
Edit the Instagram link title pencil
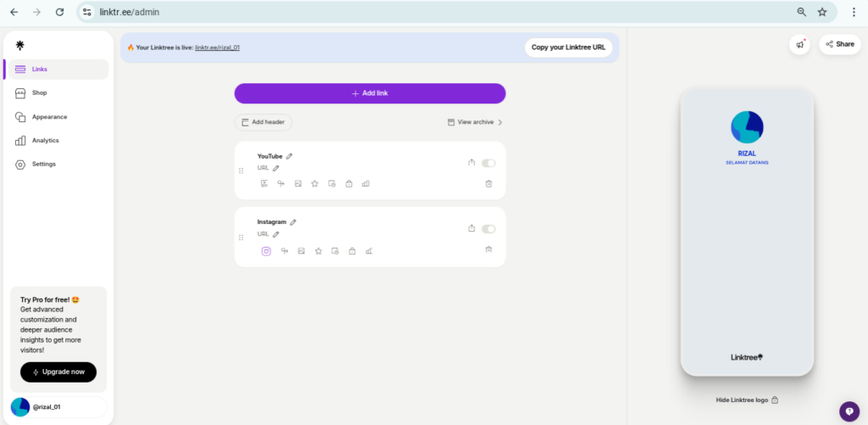292,222
